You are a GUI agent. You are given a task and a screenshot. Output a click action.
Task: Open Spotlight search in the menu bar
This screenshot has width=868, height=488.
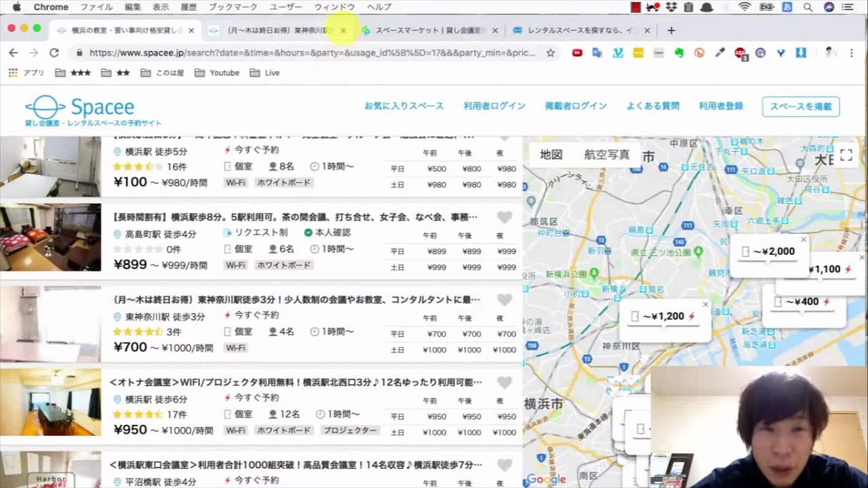coord(808,7)
